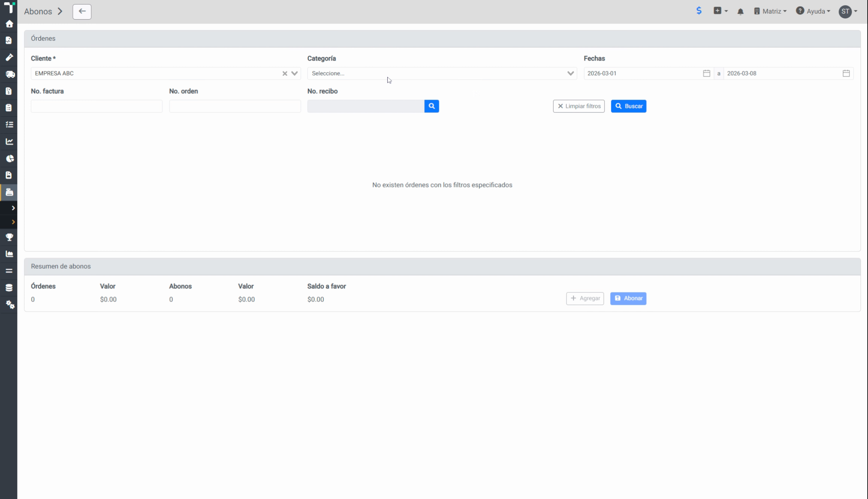
Task: Open the line chart sidebar icon
Action: click(9, 142)
